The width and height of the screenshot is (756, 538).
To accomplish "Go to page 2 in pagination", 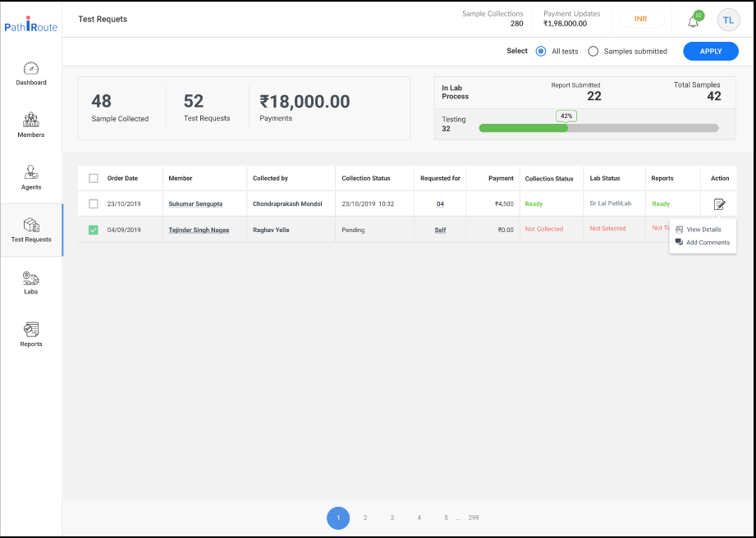I will click(365, 517).
